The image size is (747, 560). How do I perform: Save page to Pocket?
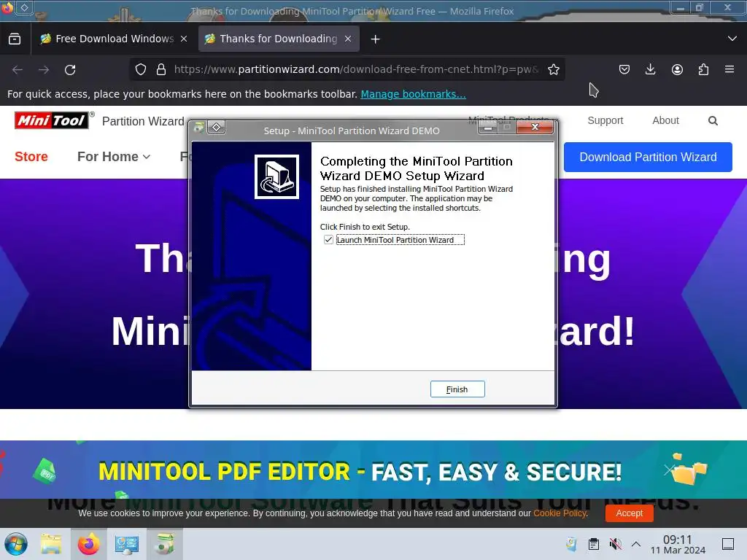[x=624, y=69]
